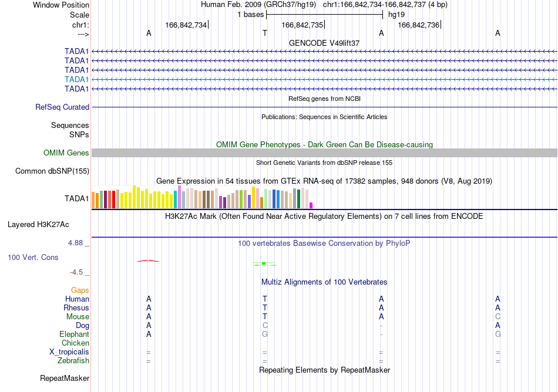Click the red PhyloP conservation mark
The image size is (558, 392).
(x=147, y=261)
